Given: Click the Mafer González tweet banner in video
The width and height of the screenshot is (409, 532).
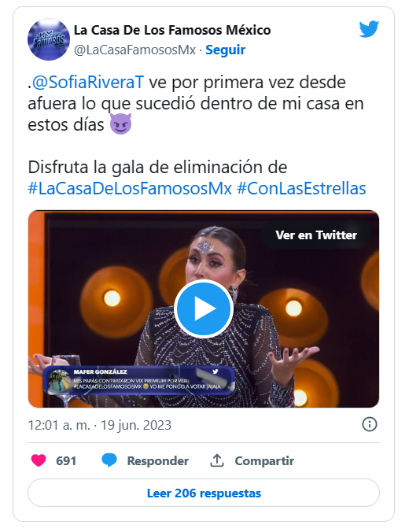Looking at the screenshot, I should (139, 380).
